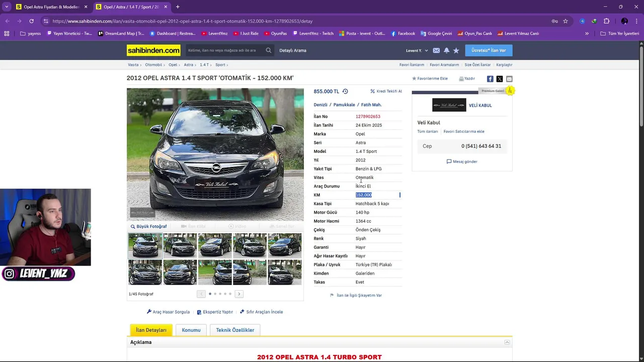Screen dimensions: 644x362
Task: Click Otomobil breadcrumb link
Action: pos(153,65)
